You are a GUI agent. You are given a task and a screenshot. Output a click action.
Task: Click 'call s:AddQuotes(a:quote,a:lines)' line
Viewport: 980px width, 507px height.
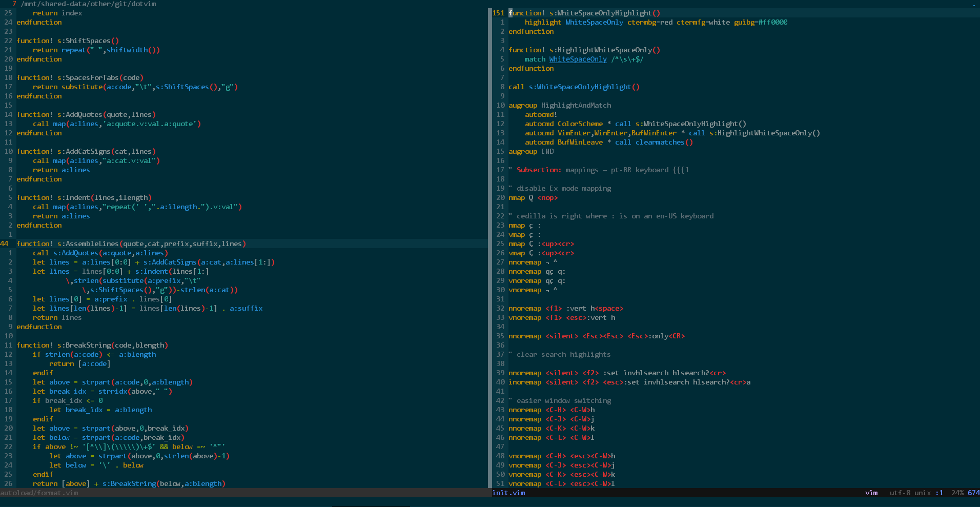(100, 253)
